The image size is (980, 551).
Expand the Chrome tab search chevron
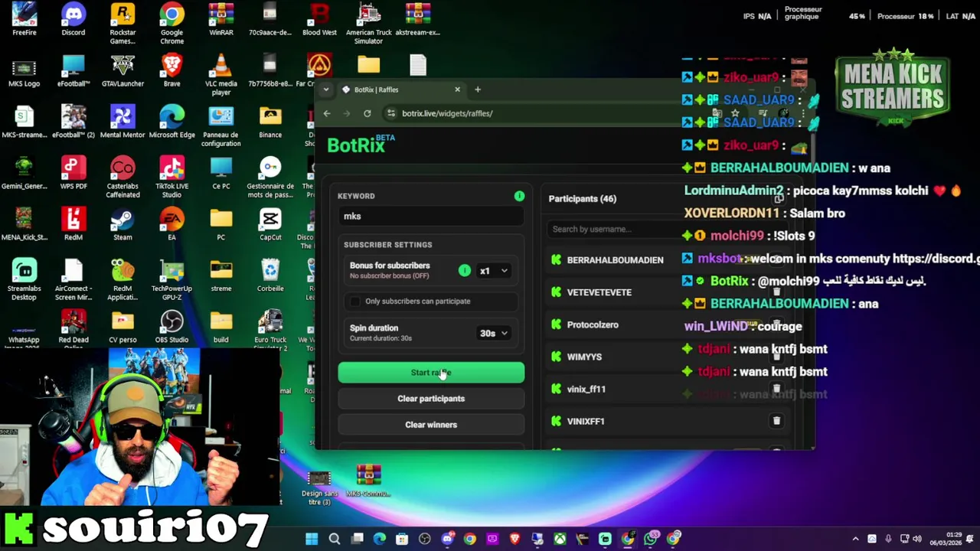(x=326, y=90)
